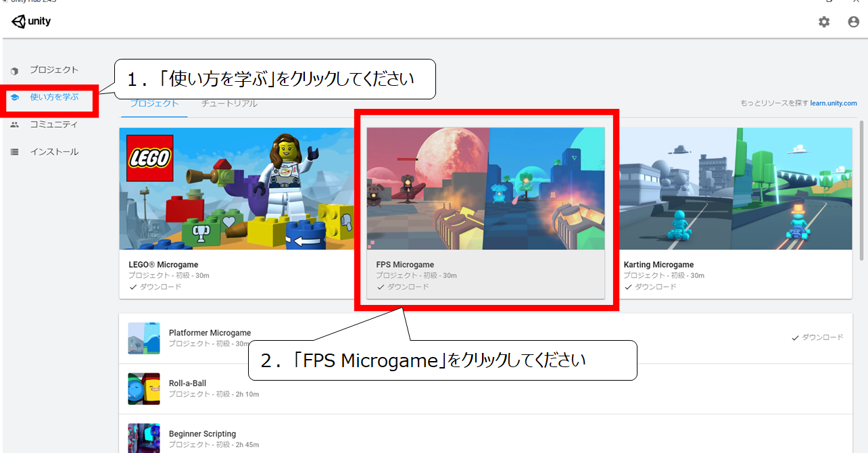Image resolution: width=868 pixels, height=453 pixels.
Task: Go to コミュニティ in the sidebar
Action: coord(54,124)
